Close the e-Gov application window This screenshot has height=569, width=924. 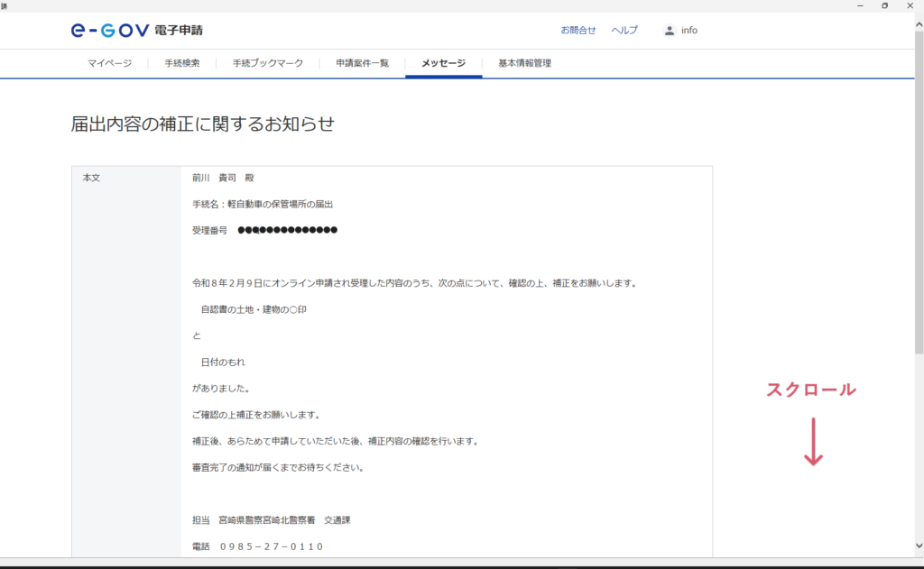(910, 5)
